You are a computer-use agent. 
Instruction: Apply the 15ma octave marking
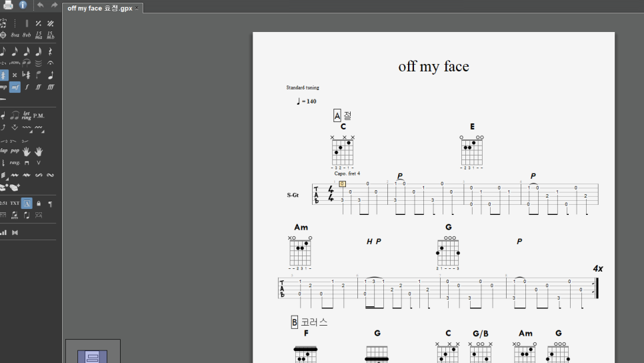39,35
